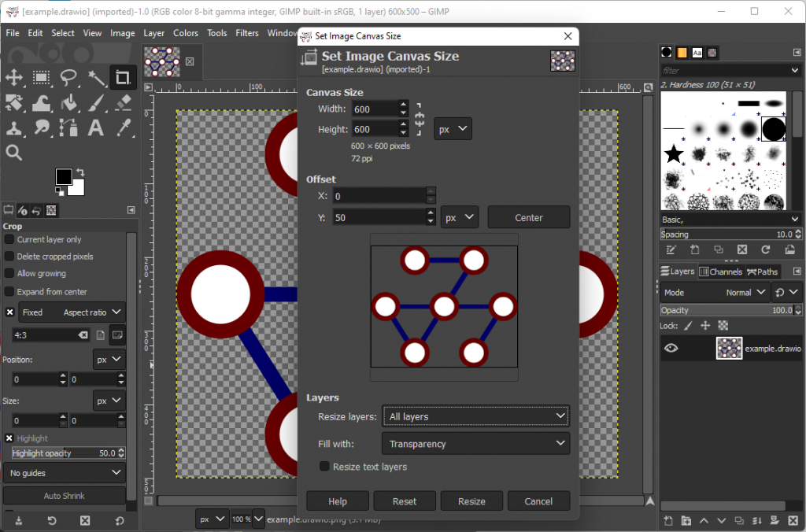Open the Filters menu
This screenshot has width=806, height=532.
247,33
